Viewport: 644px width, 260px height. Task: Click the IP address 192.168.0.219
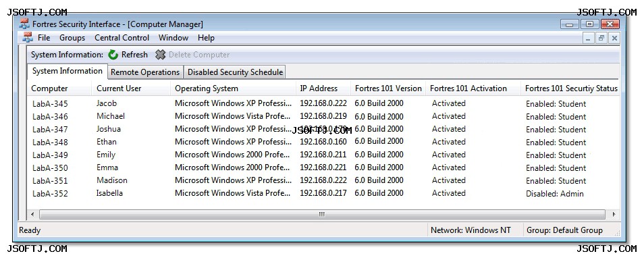pyautogui.click(x=323, y=116)
